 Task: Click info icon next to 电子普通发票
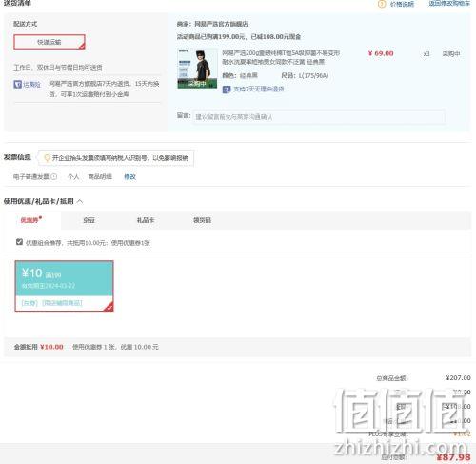[54, 176]
